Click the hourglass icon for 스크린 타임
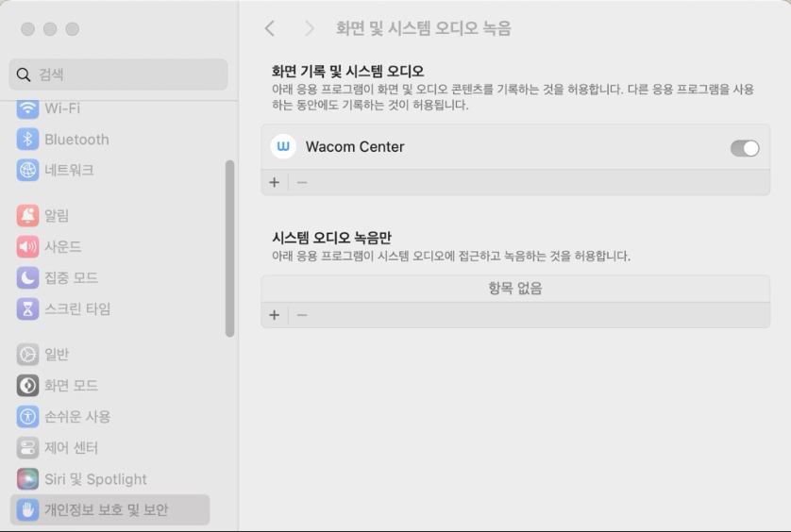The image size is (791, 532). (27, 309)
